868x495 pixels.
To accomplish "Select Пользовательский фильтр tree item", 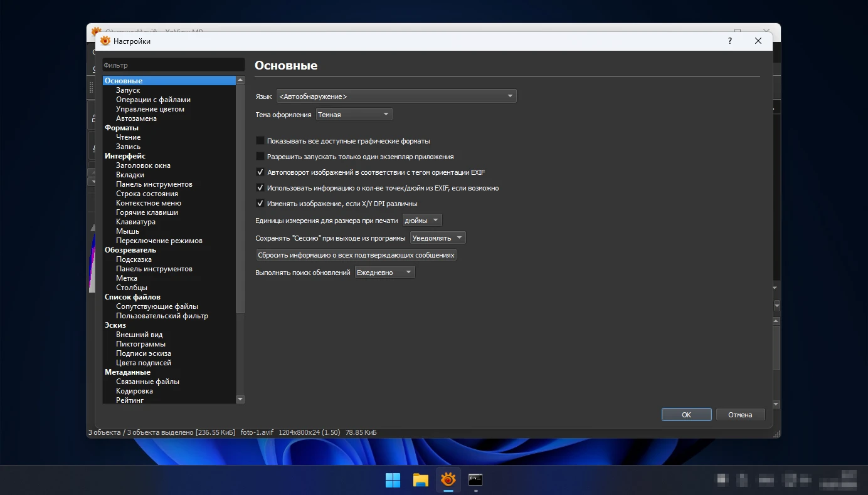I will [x=162, y=316].
